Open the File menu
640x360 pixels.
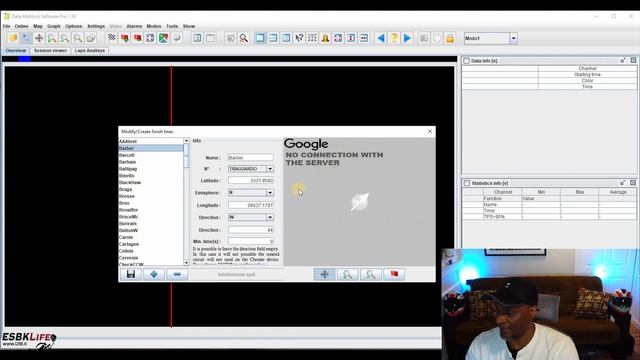pyautogui.click(x=7, y=26)
